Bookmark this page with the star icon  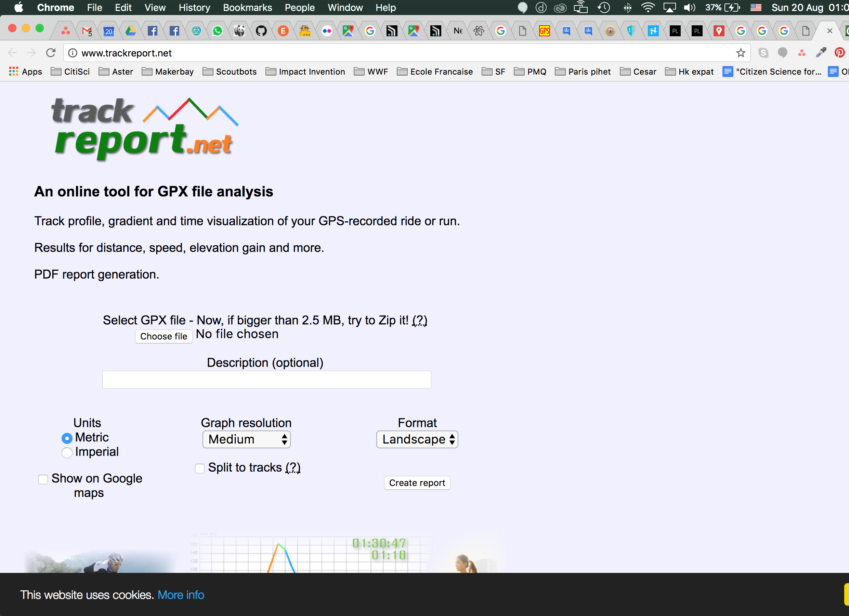click(x=741, y=53)
